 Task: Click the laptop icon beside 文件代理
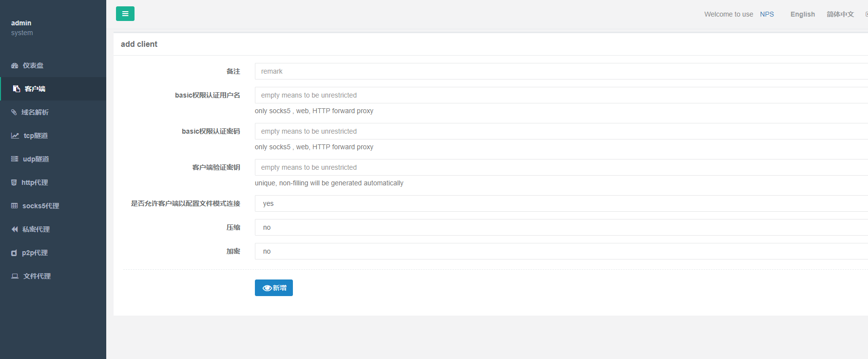point(15,276)
